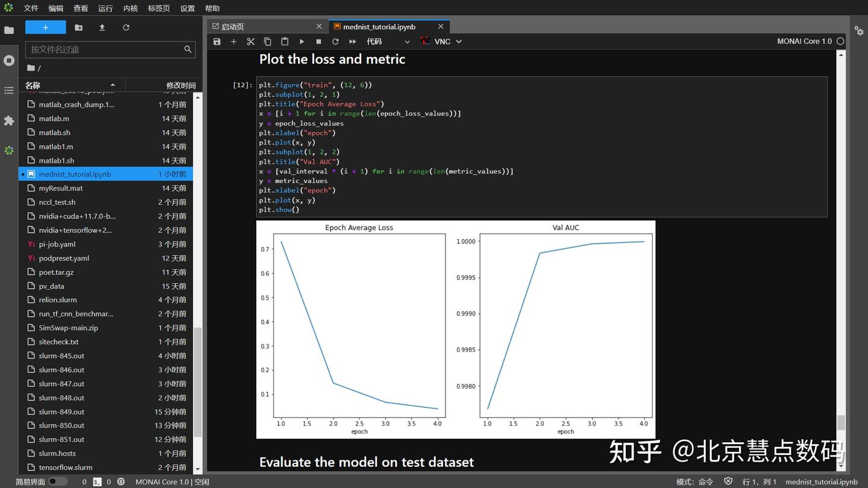868x488 pixels.
Task: Restart kernel and run all cells
Action: coord(353,42)
